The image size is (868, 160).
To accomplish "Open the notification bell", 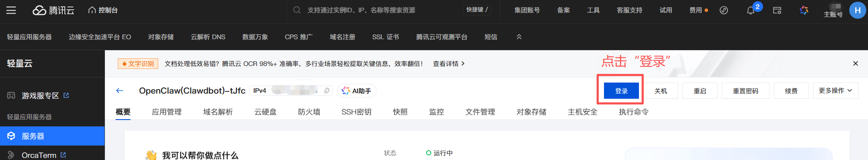I will coord(751,10).
